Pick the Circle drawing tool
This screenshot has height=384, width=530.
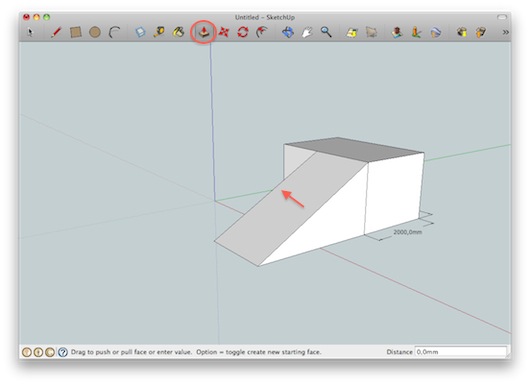(95, 32)
